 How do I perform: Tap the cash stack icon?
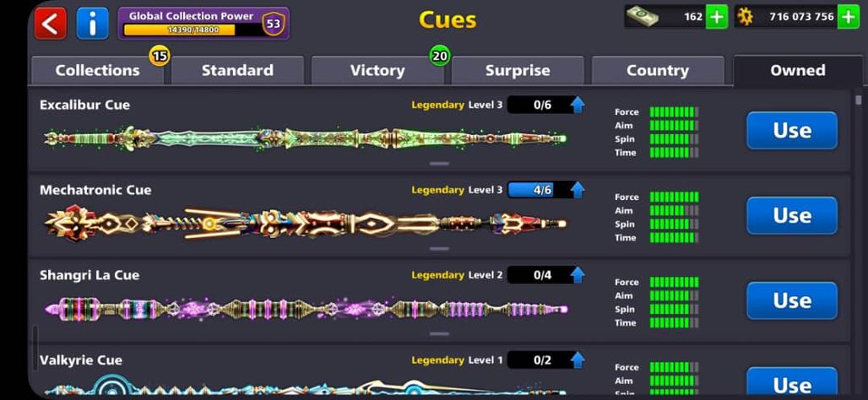click(x=643, y=17)
